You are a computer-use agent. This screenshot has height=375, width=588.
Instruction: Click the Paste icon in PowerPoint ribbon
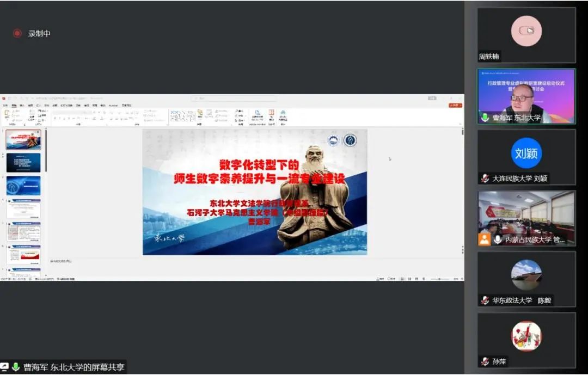[x=7, y=114]
